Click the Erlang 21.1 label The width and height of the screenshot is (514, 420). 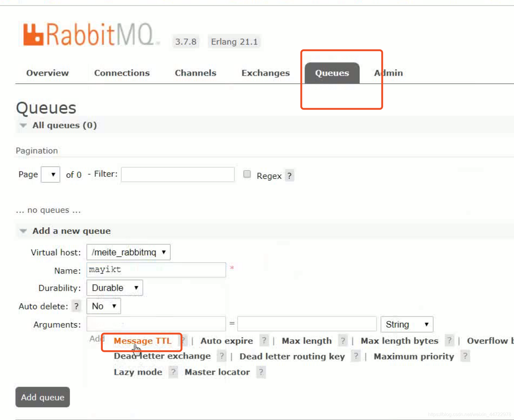[x=234, y=42]
